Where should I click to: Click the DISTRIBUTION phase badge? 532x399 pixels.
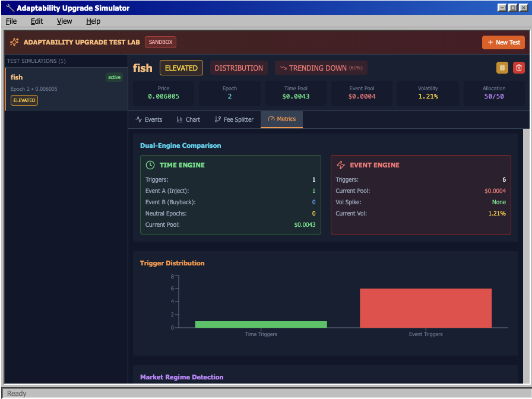pyautogui.click(x=239, y=68)
